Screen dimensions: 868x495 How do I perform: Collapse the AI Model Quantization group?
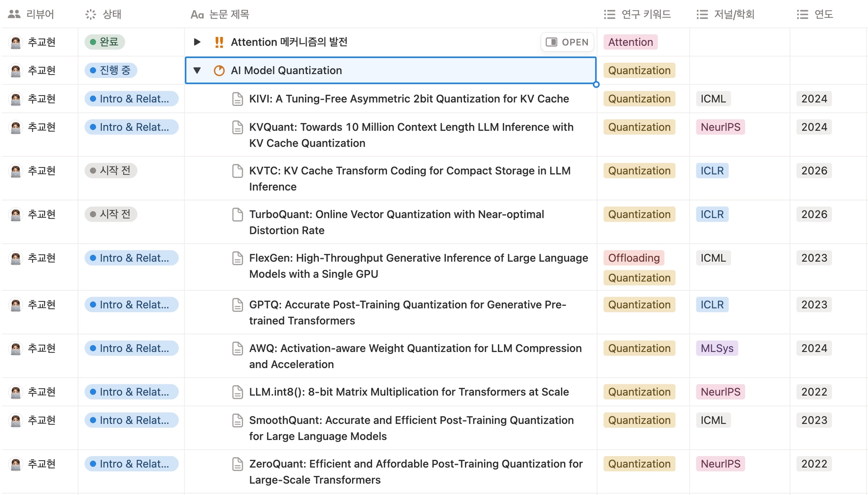(197, 70)
